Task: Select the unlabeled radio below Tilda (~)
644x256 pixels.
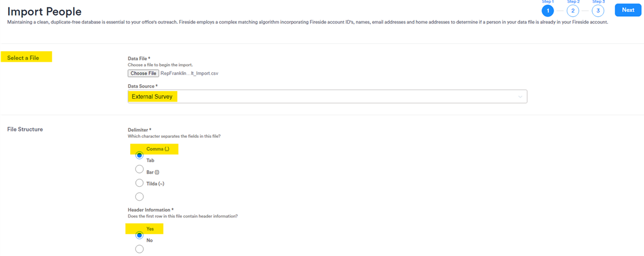Action: (139, 197)
